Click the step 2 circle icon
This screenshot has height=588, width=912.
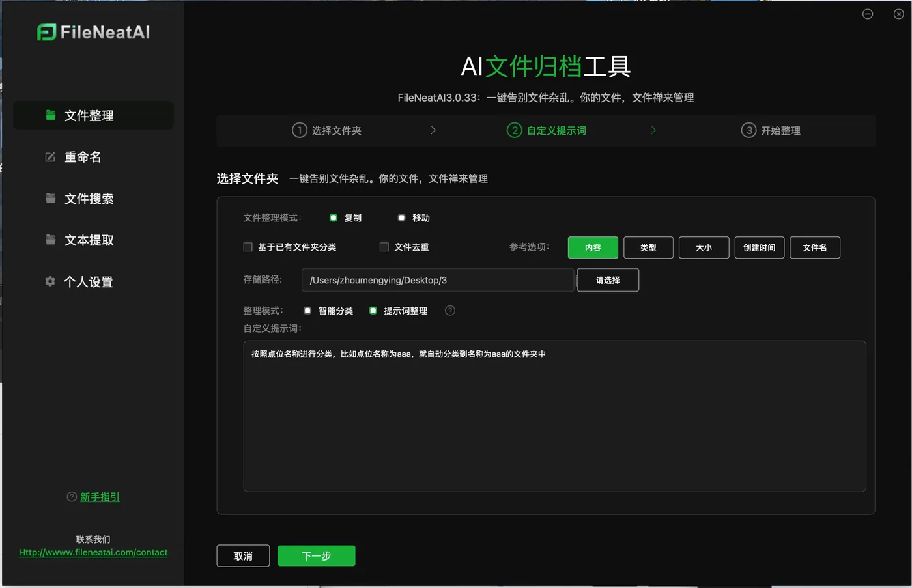point(515,130)
